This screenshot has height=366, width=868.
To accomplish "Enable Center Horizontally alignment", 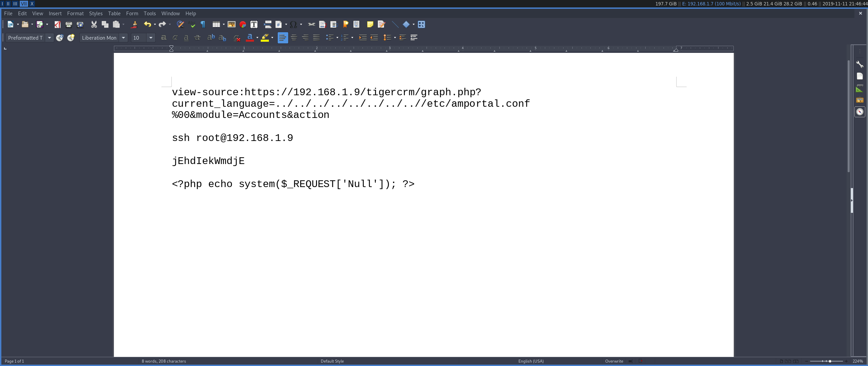I will 294,38.
